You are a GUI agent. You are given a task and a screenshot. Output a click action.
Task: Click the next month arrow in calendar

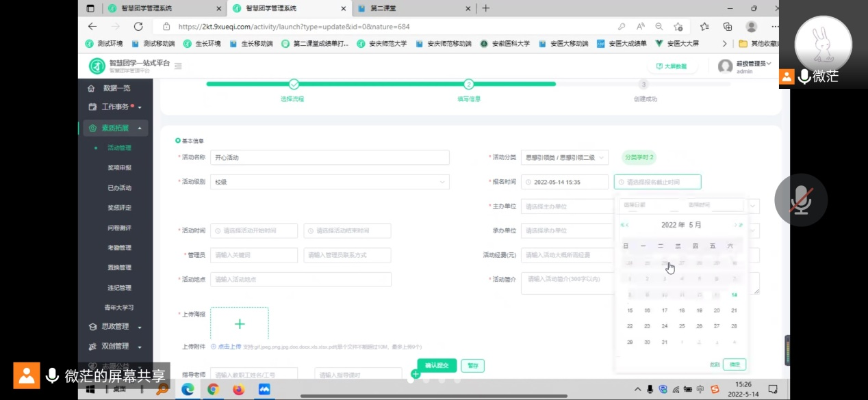[x=735, y=225]
